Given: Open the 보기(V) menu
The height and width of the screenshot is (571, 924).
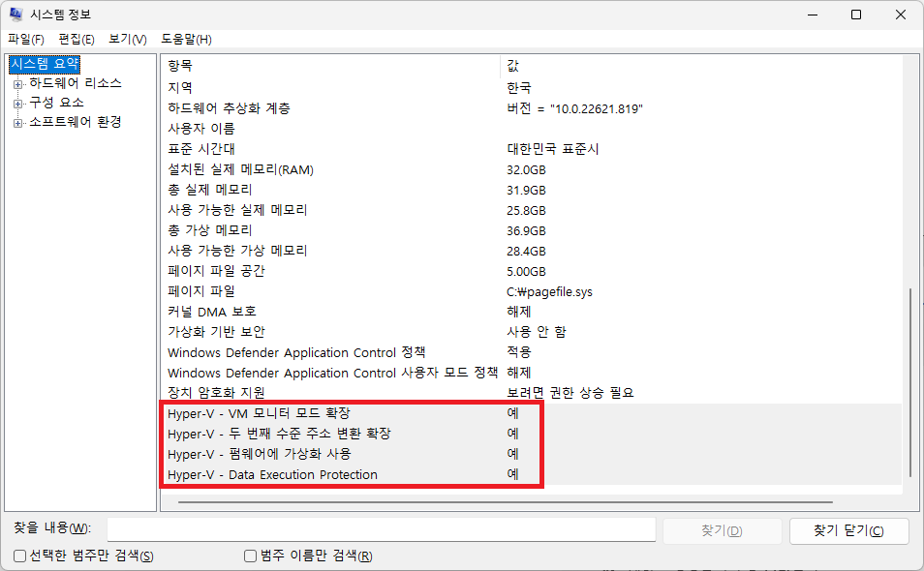Looking at the screenshot, I should point(127,40).
